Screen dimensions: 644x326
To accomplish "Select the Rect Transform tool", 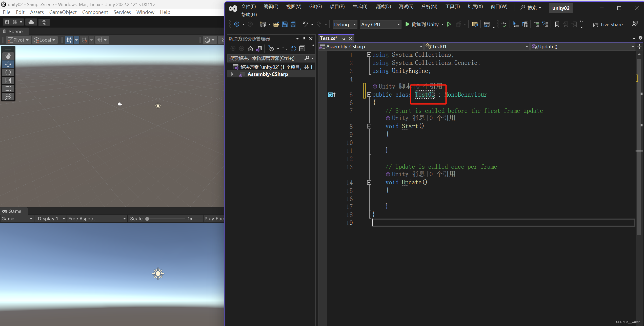I will click(x=8, y=89).
